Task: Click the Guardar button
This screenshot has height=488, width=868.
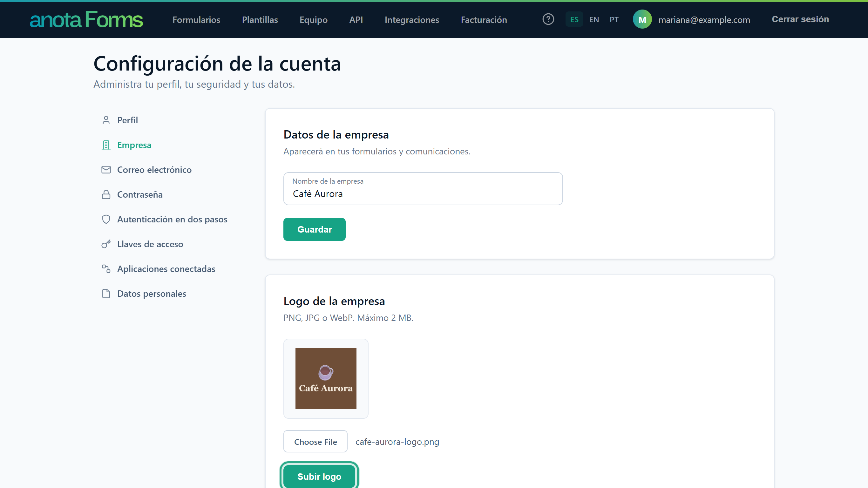Action: tap(315, 229)
